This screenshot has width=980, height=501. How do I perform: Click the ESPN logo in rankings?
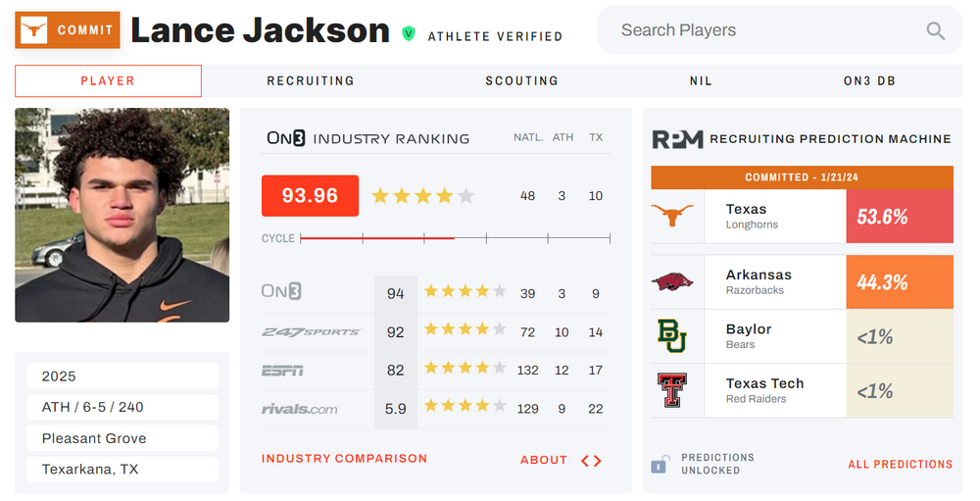pos(282,371)
